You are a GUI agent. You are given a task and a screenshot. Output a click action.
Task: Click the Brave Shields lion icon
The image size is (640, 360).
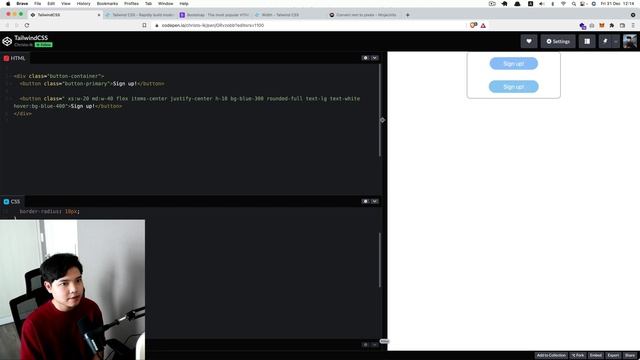(473, 25)
